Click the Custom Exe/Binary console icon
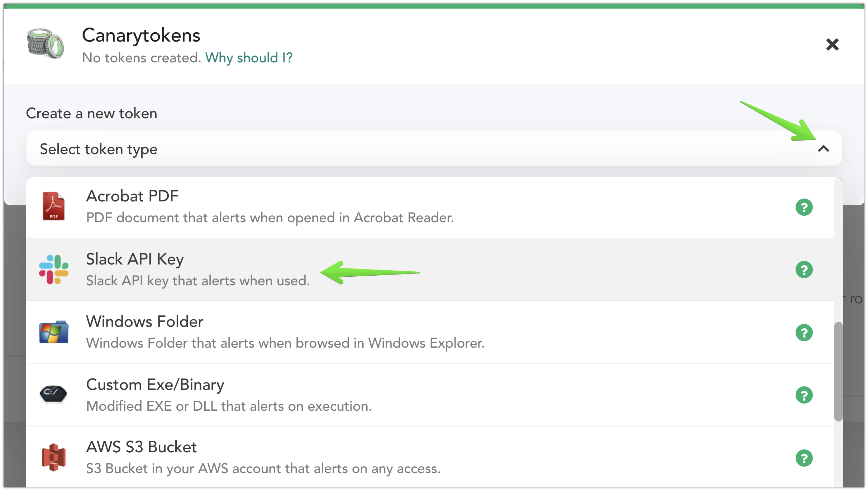Viewport: 868px width, 491px height. point(53,394)
